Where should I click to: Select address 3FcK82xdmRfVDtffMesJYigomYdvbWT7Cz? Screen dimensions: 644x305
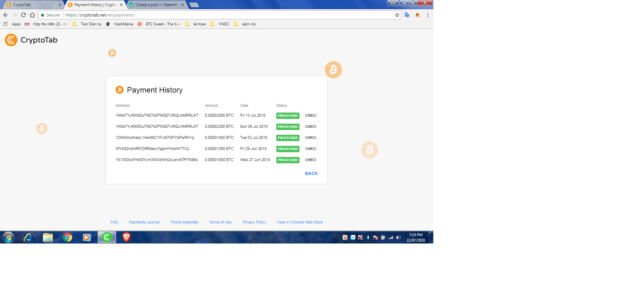[152, 149]
